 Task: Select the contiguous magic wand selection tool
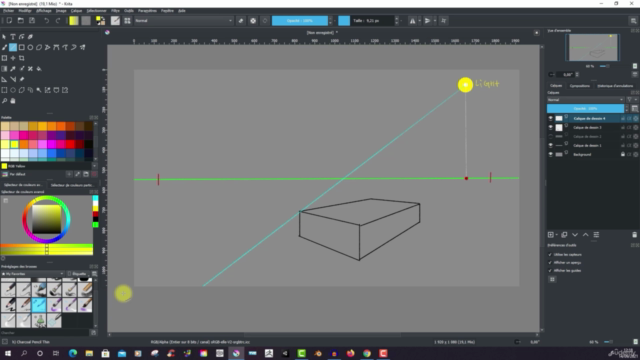tap(39, 90)
